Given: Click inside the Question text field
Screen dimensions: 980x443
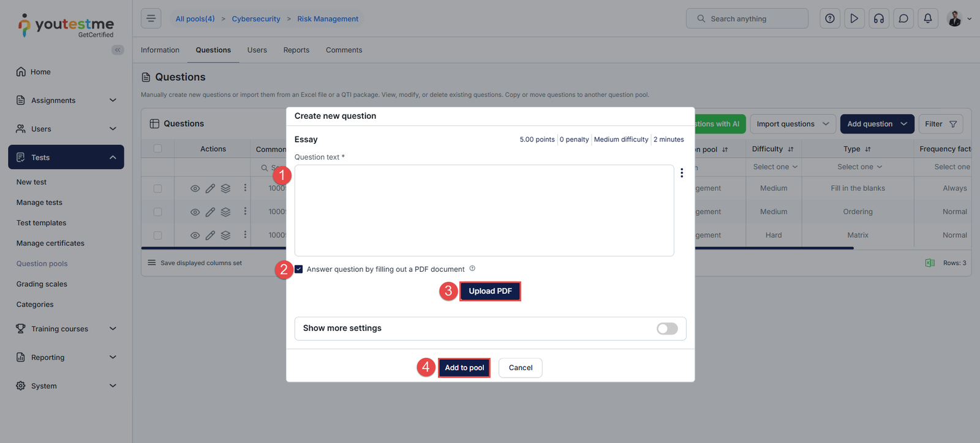Looking at the screenshot, I should point(484,210).
